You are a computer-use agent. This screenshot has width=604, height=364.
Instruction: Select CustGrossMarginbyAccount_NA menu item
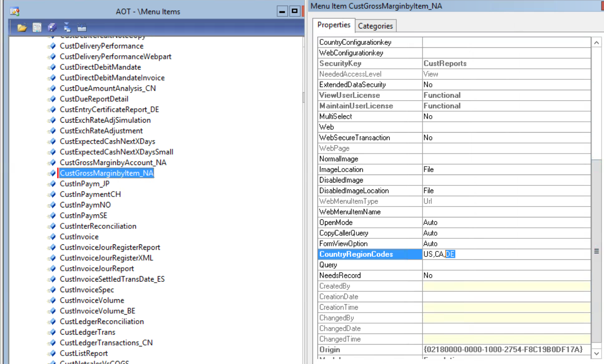[x=113, y=163]
